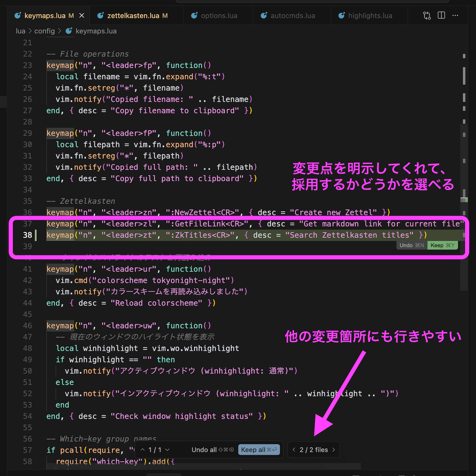
Task: Click the Lua file icon on highlights.lua tab
Action: coord(341,16)
